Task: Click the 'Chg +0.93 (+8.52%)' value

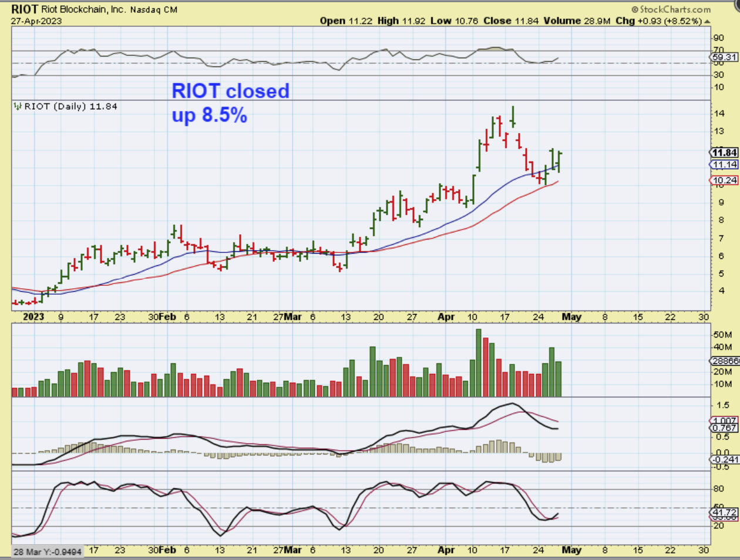Action: click(x=659, y=21)
